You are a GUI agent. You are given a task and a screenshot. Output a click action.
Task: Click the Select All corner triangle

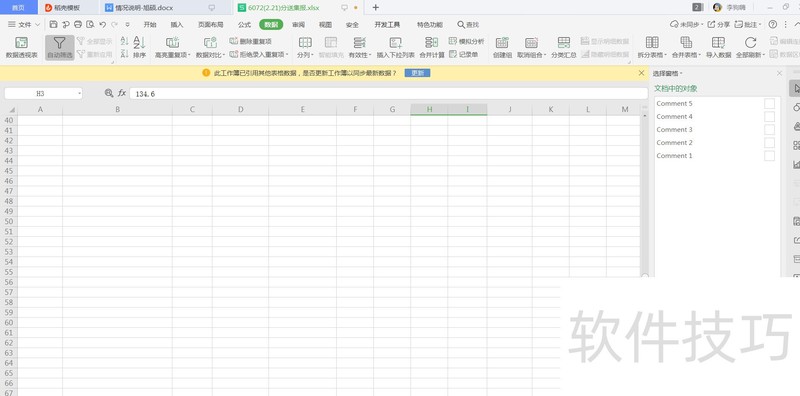pyautogui.click(x=11, y=110)
